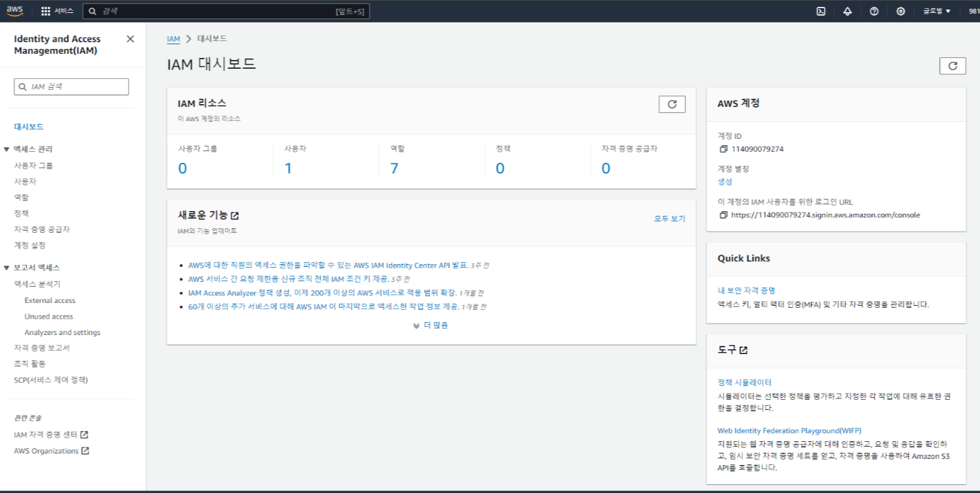Open 조직 활동 in the sidebar
Viewport: 980px width, 493px height.
[29, 364]
